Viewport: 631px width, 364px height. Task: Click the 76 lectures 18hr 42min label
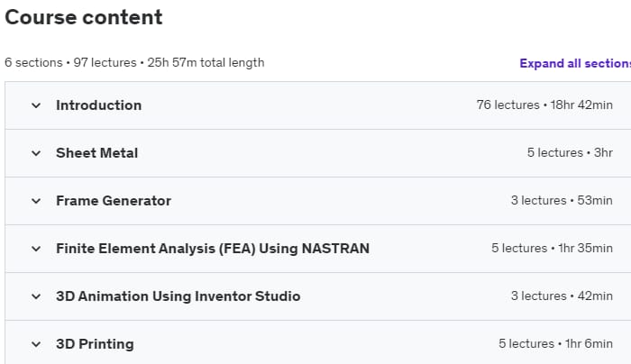pos(544,105)
